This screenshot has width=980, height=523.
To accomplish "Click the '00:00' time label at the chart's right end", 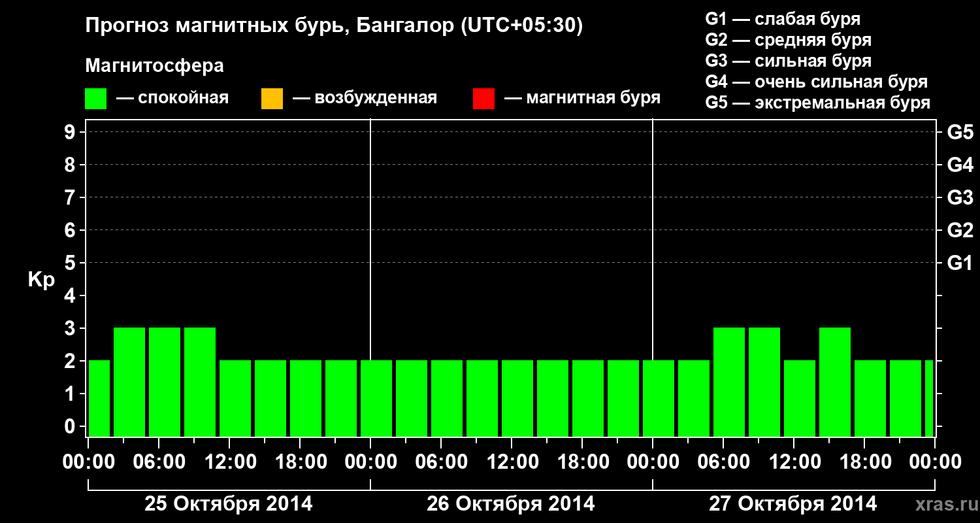I will [936, 462].
